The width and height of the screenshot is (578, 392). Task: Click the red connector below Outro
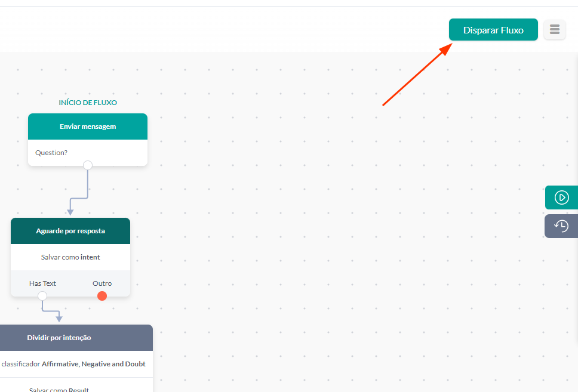click(x=102, y=296)
